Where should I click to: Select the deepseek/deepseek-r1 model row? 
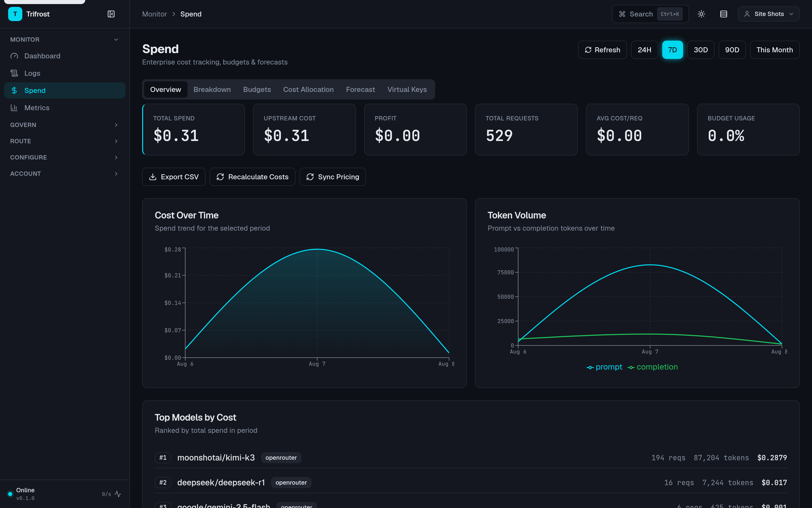471,482
